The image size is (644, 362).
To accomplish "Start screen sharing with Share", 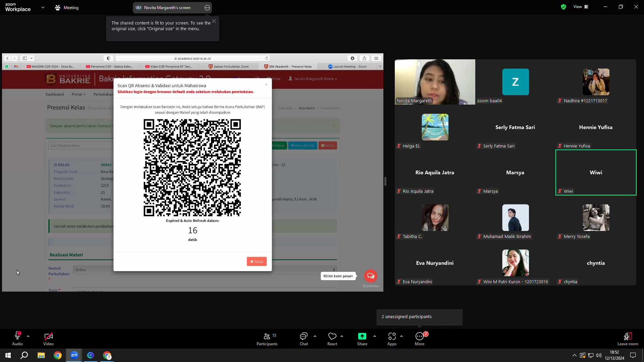I will click(362, 339).
